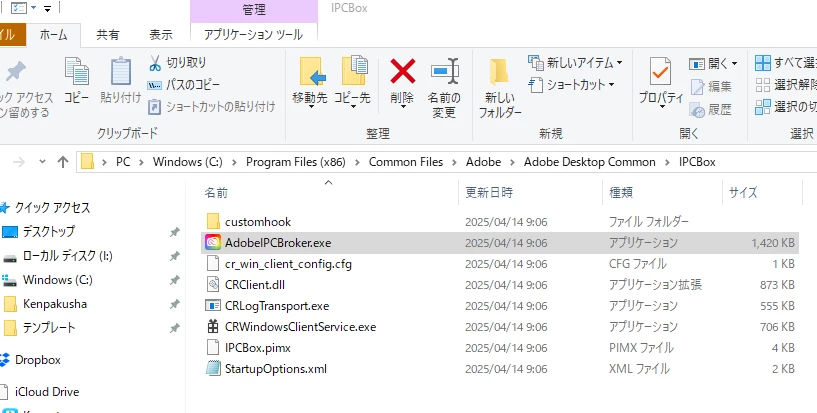Switch to the 共有 ribbon tab
Image resolution: width=817 pixels, height=413 pixels.
click(107, 35)
